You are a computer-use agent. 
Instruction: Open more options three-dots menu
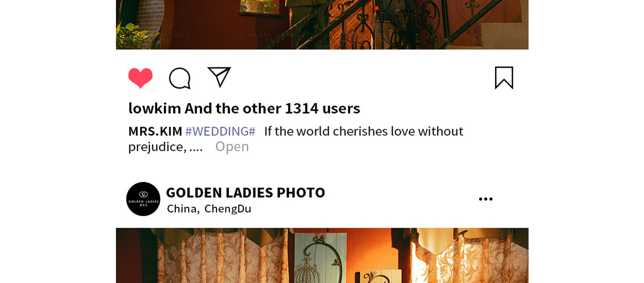point(485,199)
